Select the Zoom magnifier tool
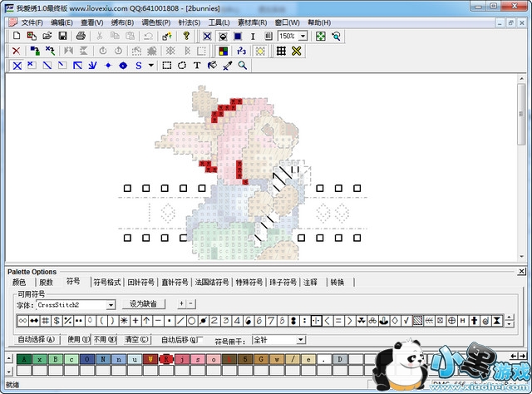 point(243,65)
